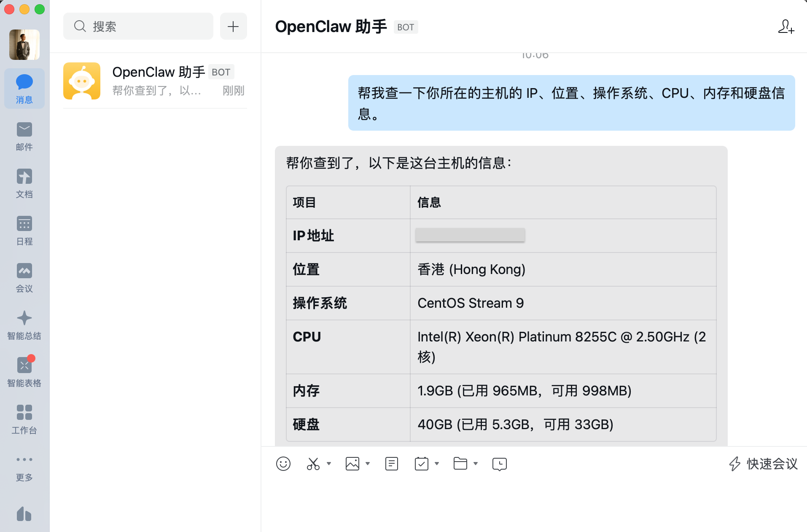Insert an emoji into the message
Viewport: 807px width, 532px height.
[283, 464]
